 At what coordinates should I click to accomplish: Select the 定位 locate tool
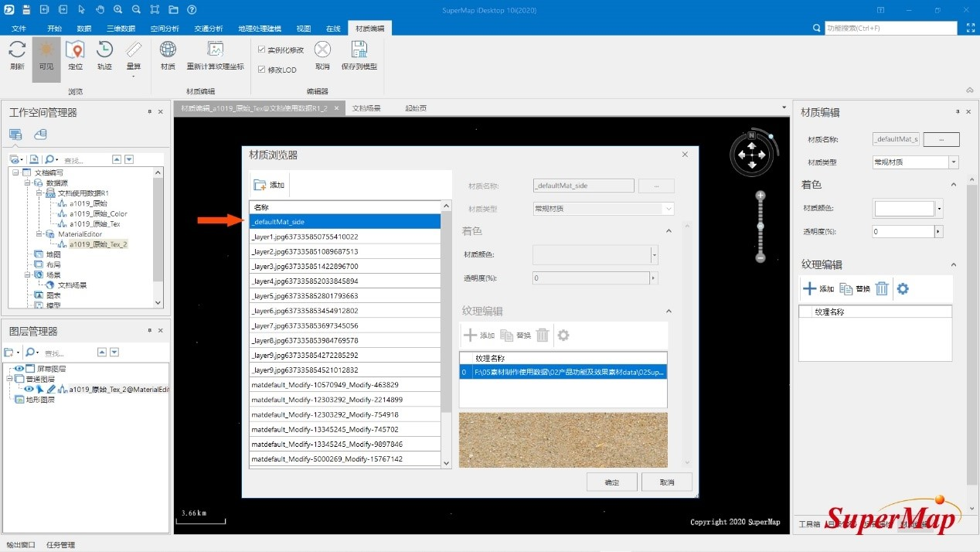pyautogui.click(x=75, y=50)
